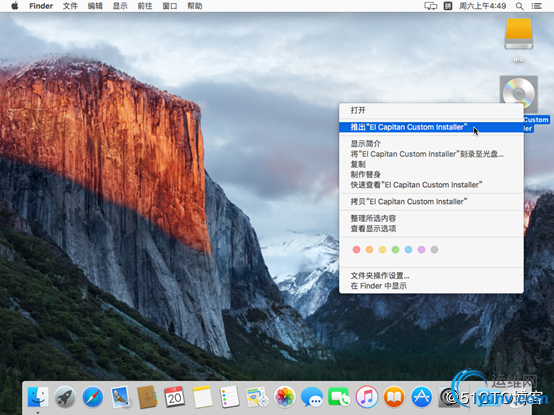
Task: Choose 刻录至光盘 option for El Capitan installer
Action: coord(431,154)
